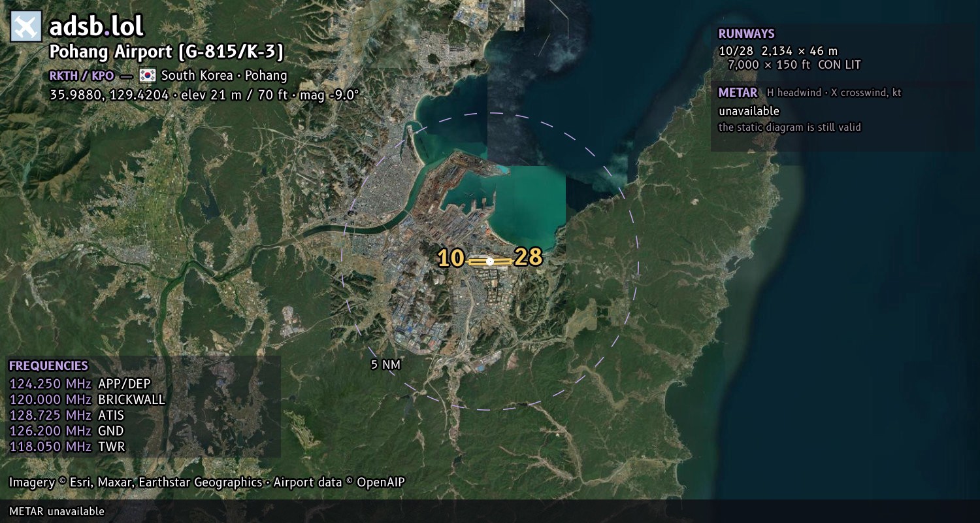
Task: Click the 118.050 MHz TWR frequency
Action: (67, 447)
